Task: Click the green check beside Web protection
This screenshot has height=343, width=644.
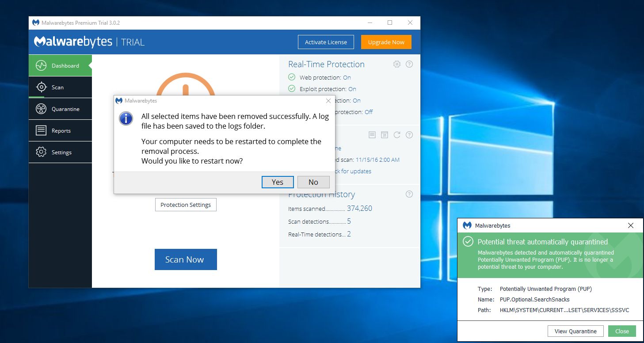Action: (292, 77)
